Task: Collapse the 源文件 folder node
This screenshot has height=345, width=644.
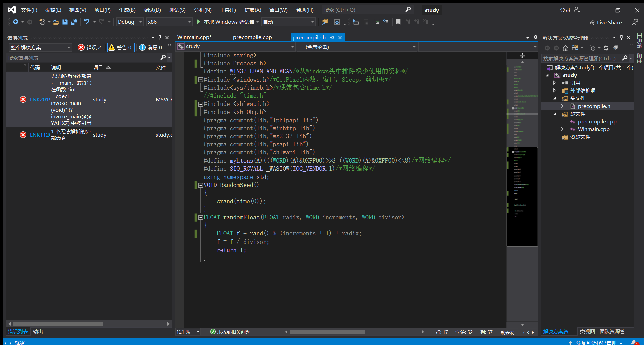Action: point(555,114)
